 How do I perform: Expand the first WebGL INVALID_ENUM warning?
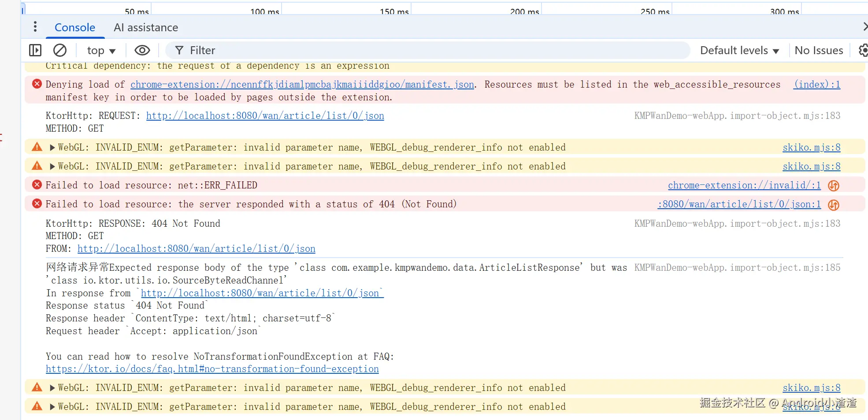pyautogui.click(x=52, y=147)
